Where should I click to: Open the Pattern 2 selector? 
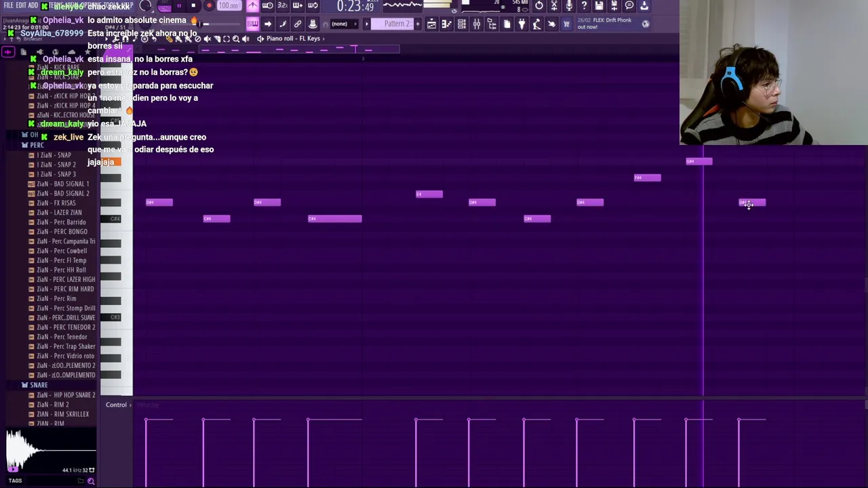(397, 24)
